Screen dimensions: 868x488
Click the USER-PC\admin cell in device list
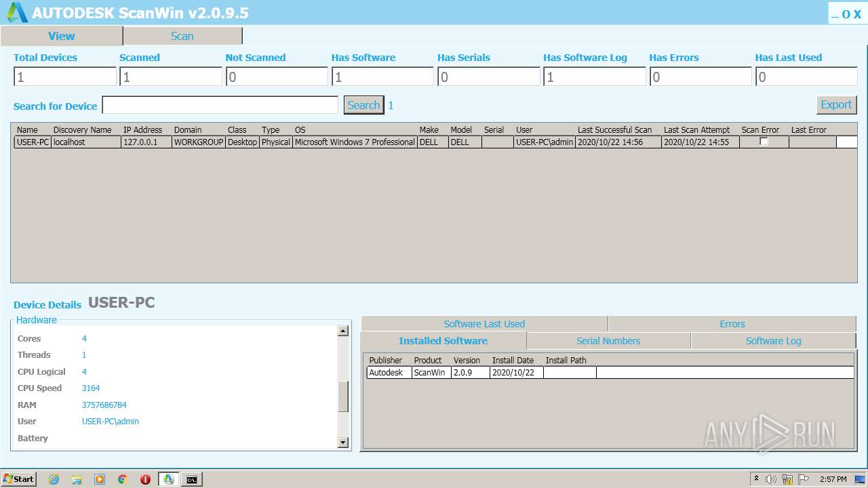point(545,142)
